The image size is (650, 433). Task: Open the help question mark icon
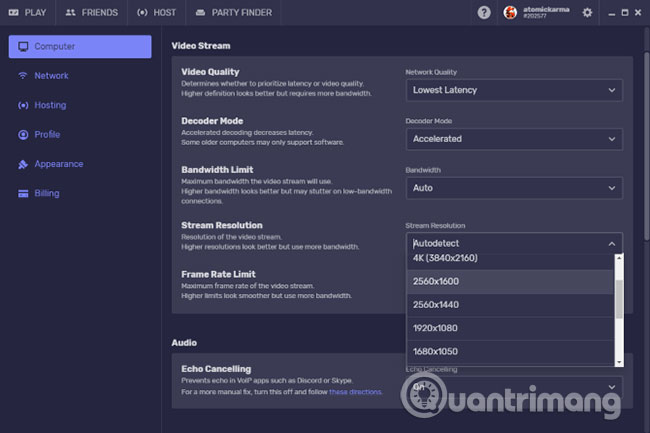484,12
